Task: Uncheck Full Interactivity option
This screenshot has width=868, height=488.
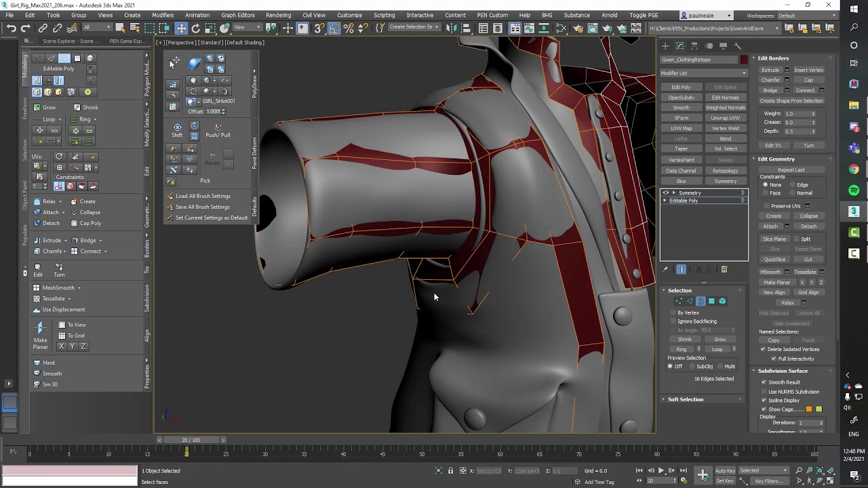Action: pyautogui.click(x=772, y=359)
